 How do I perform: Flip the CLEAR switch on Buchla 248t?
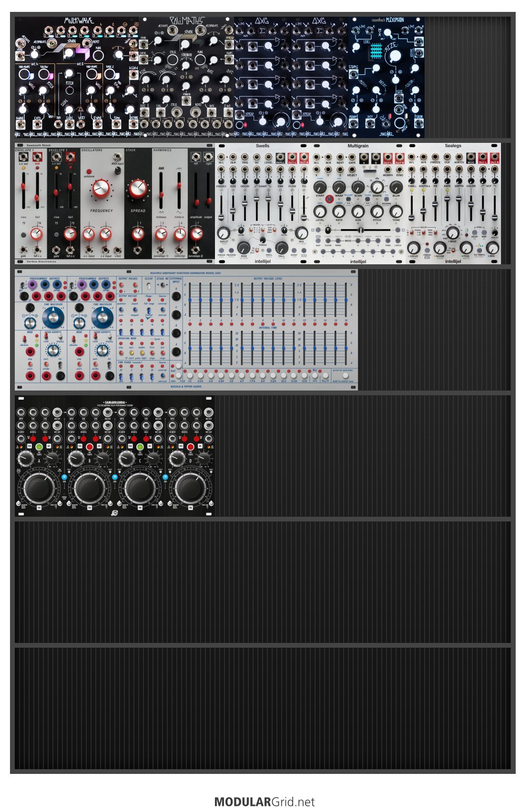[x=149, y=285]
